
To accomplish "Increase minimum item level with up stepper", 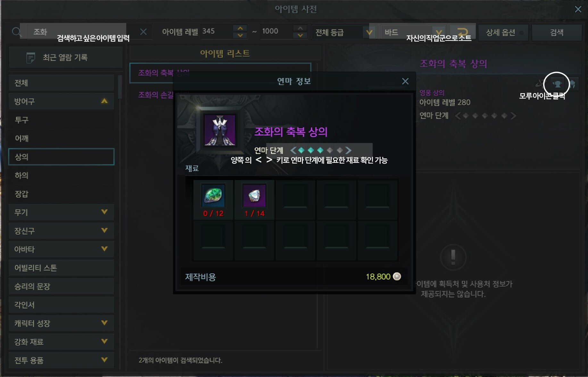I will click(x=240, y=28).
